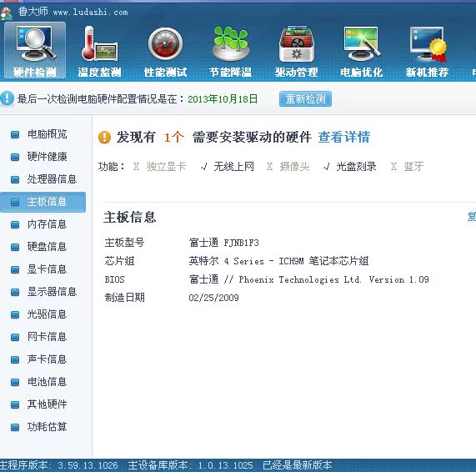Click the bullet icon next to 光驱信息
The image size is (476, 472).
pyautogui.click(x=15, y=314)
